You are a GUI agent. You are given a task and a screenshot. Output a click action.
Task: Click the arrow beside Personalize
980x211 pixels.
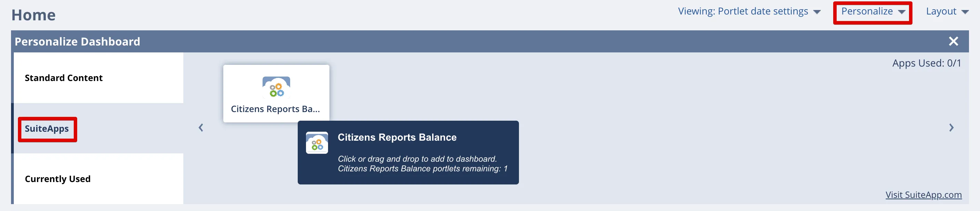point(901,12)
